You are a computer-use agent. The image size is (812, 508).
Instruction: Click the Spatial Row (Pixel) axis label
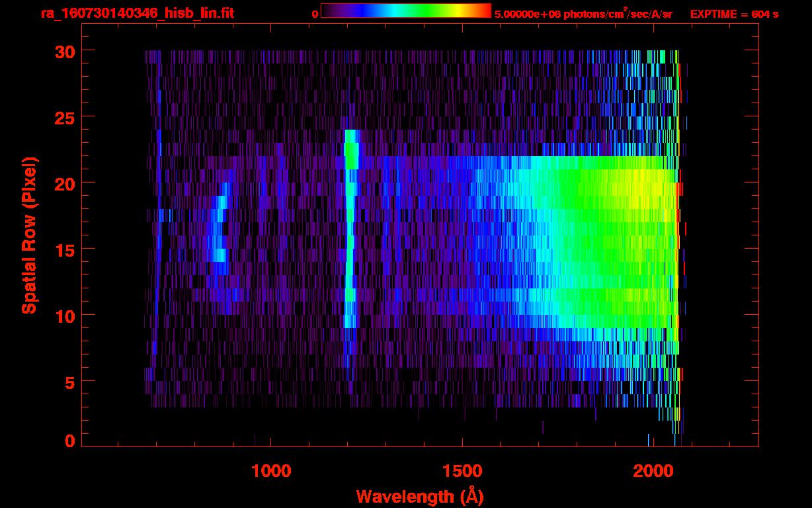(28, 235)
